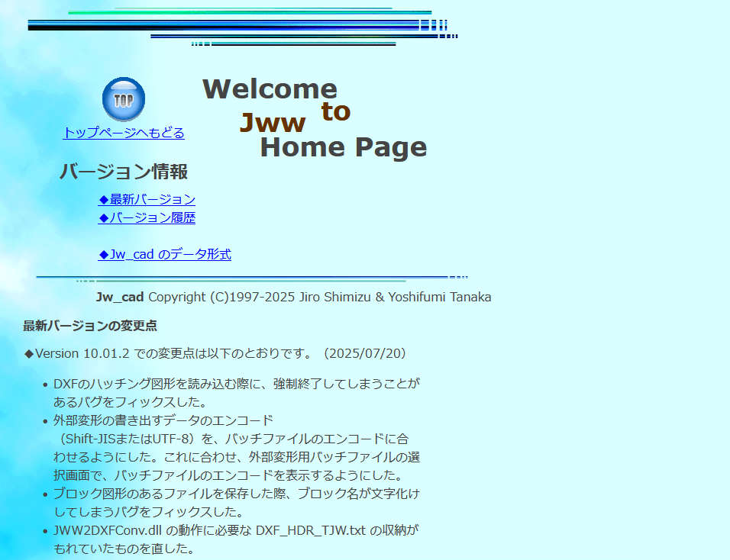The width and height of the screenshot is (730, 560).
Task: Click the Version 10.01.2 での変更点 line
Action: pos(215,353)
